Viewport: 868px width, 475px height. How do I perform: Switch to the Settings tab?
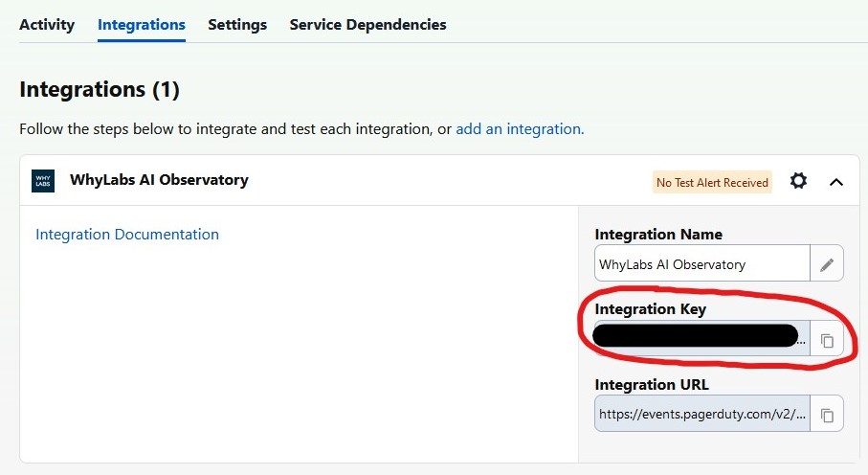point(237,25)
